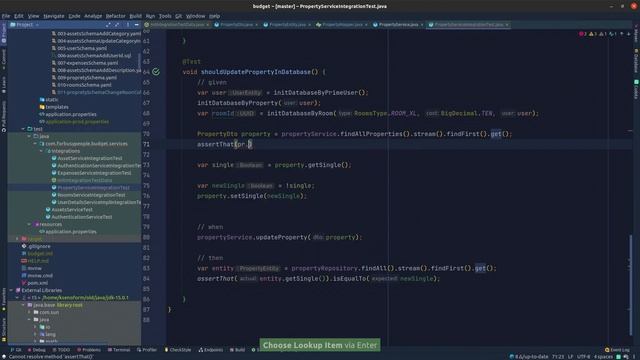Open the Build tool window

tap(238, 350)
